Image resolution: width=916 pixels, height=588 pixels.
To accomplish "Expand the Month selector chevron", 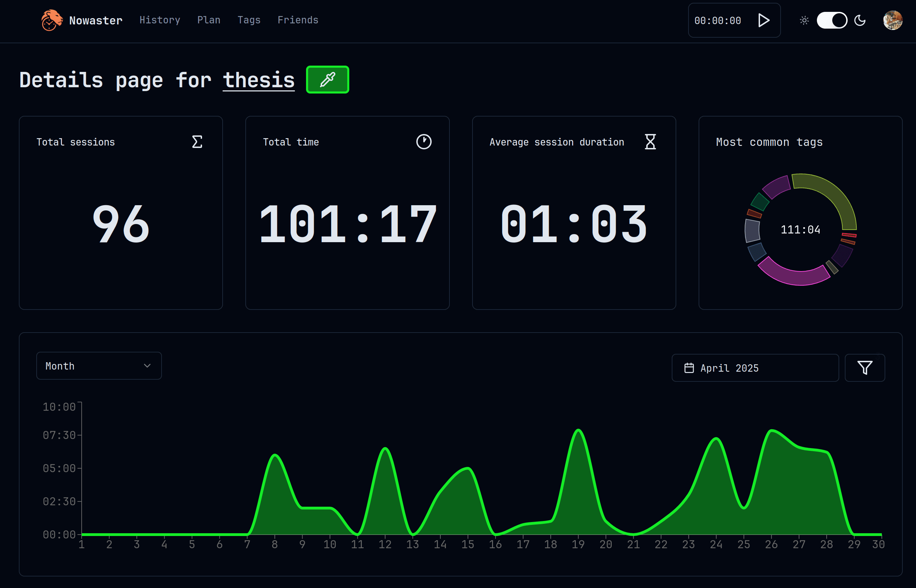I will tap(147, 365).
